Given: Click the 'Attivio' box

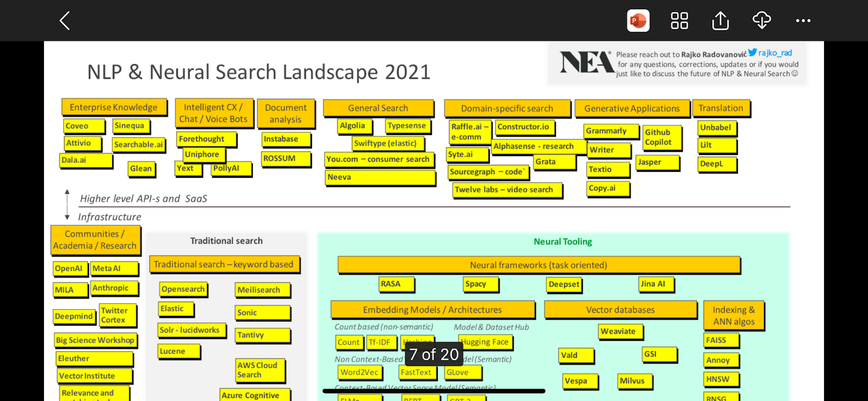Looking at the screenshot, I should pyautogui.click(x=84, y=143).
